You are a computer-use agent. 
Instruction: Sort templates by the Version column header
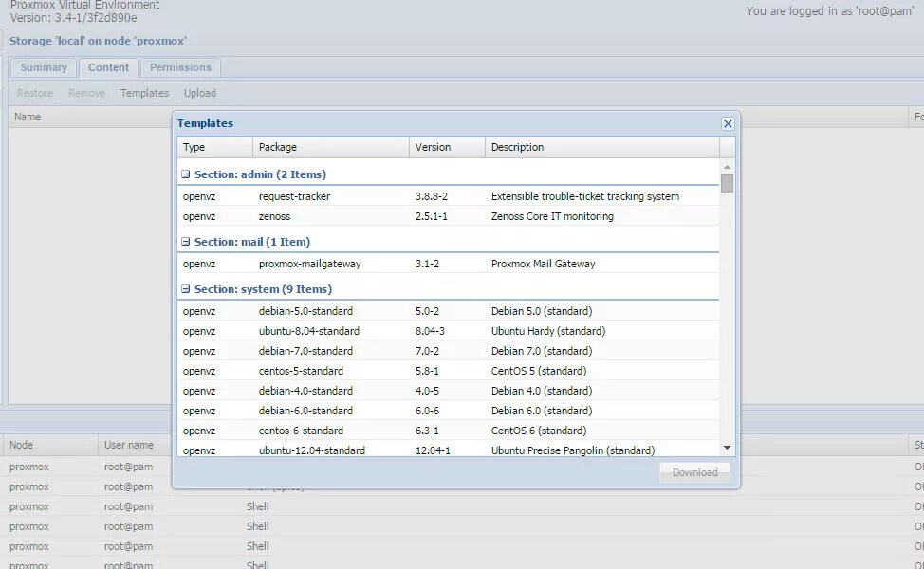(x=447, y=147)
